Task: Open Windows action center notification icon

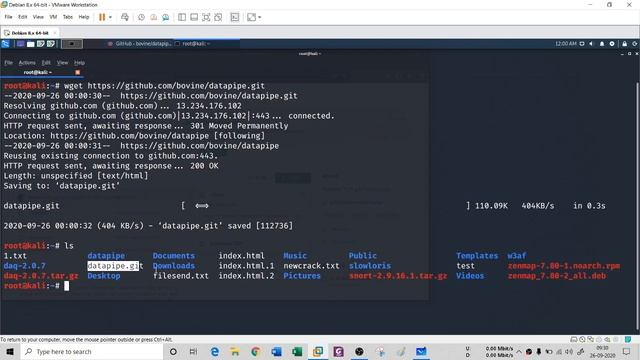Action: 627,351
